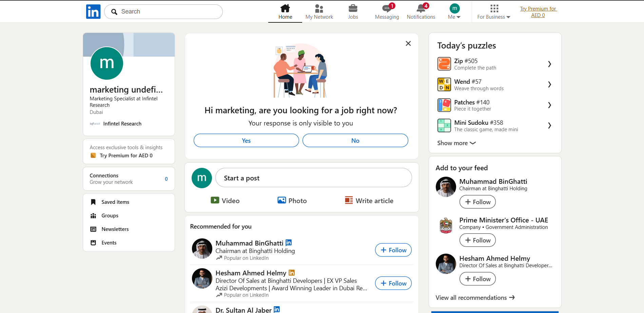Go to Messaging tab
The height and width of the screenshot is (313, 644).
pyautogui.click(x=387, y=12)
